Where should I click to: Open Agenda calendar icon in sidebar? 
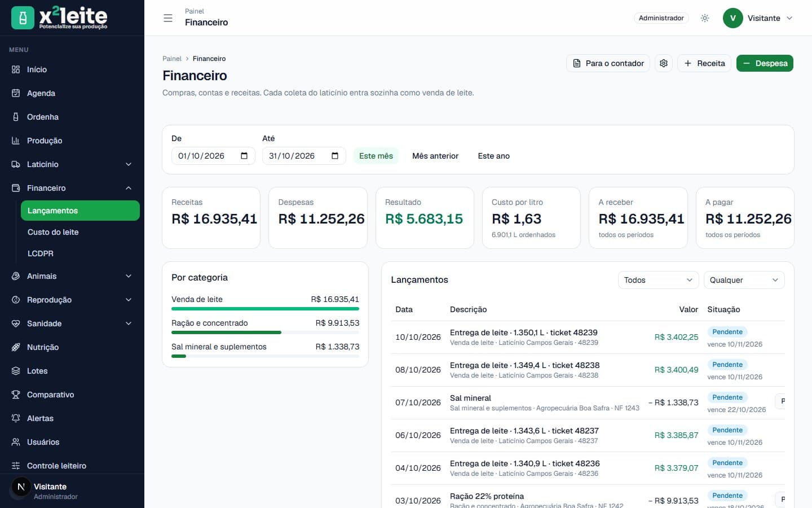click(16, 93)
